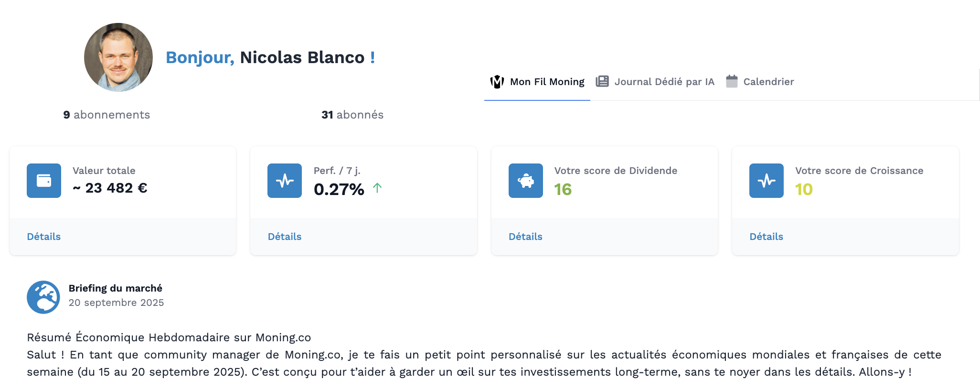This screenshot has height=391, width=980.
Task: Click the newspaper icon for Journal Dédié
Action: tap(602, 82)
